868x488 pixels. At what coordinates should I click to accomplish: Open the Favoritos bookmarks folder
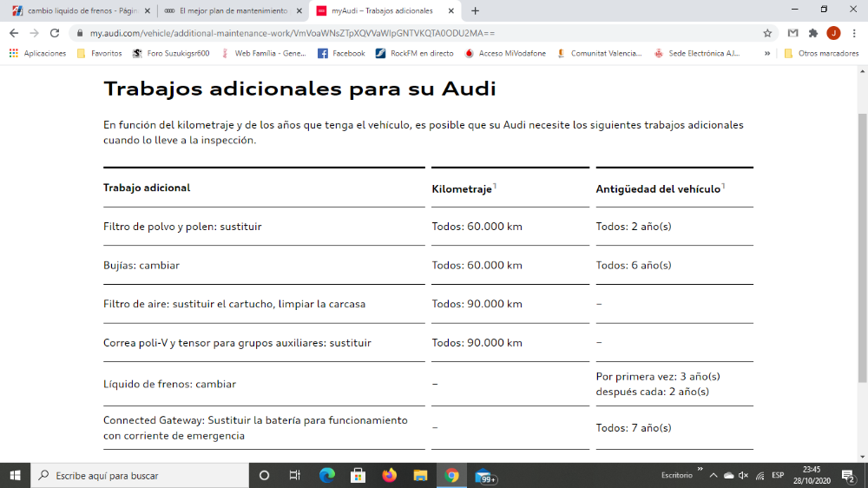click(100, 53)
